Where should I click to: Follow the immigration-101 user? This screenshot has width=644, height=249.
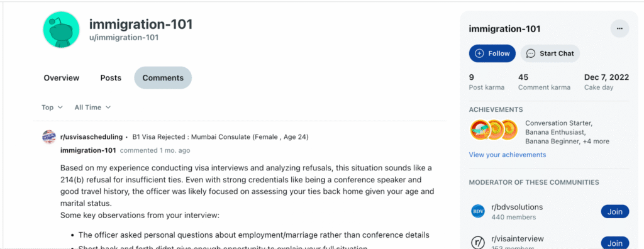[492, 53]
